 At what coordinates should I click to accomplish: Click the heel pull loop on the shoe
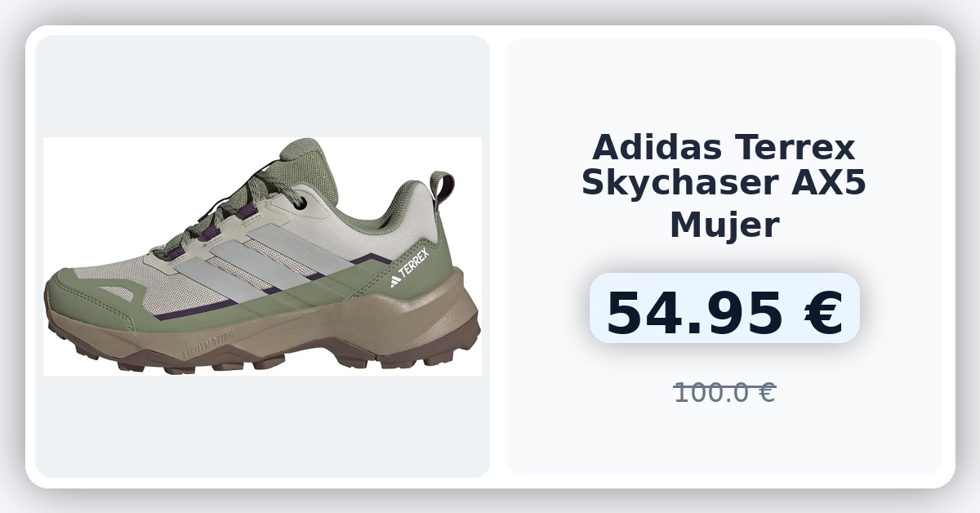point(441,189)
